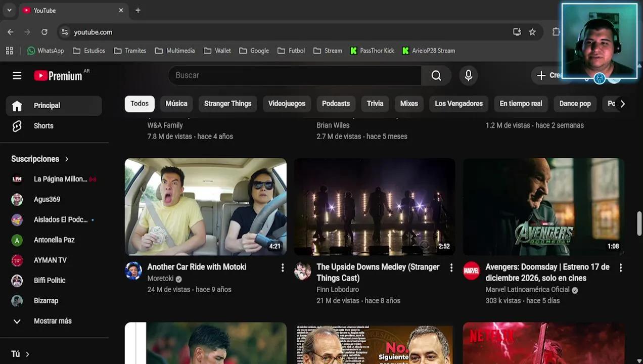This screenshot has height=364, width=643.
Task: Open options for Upside Downs Medley video
Action: [451, 268]
